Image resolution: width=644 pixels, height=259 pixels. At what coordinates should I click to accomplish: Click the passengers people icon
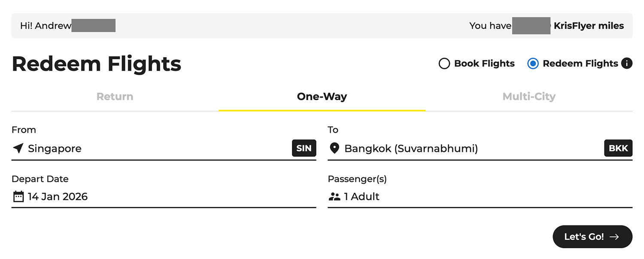coord(334,197)
